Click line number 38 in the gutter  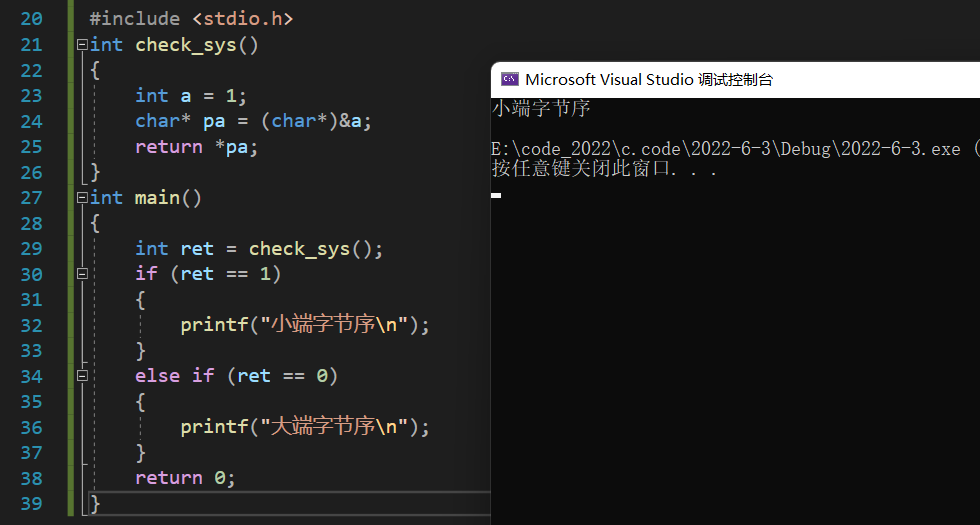pyautogui.click(x=31, y=478)
